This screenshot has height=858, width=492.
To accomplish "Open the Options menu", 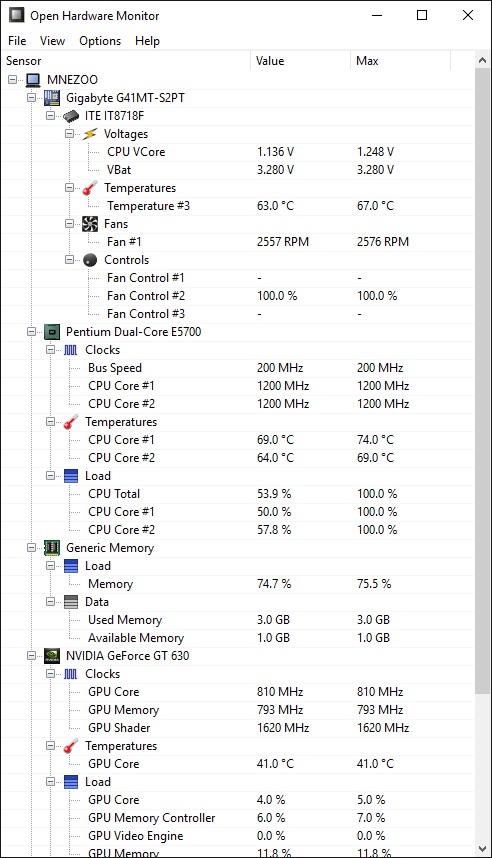I will pos(100,41).
